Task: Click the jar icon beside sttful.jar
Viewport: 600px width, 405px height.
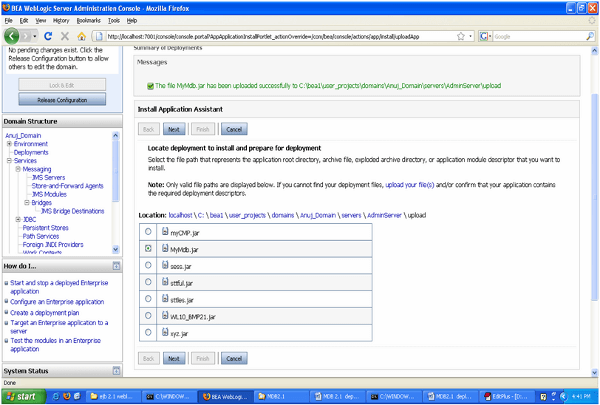Action: (x=165, y=282)
